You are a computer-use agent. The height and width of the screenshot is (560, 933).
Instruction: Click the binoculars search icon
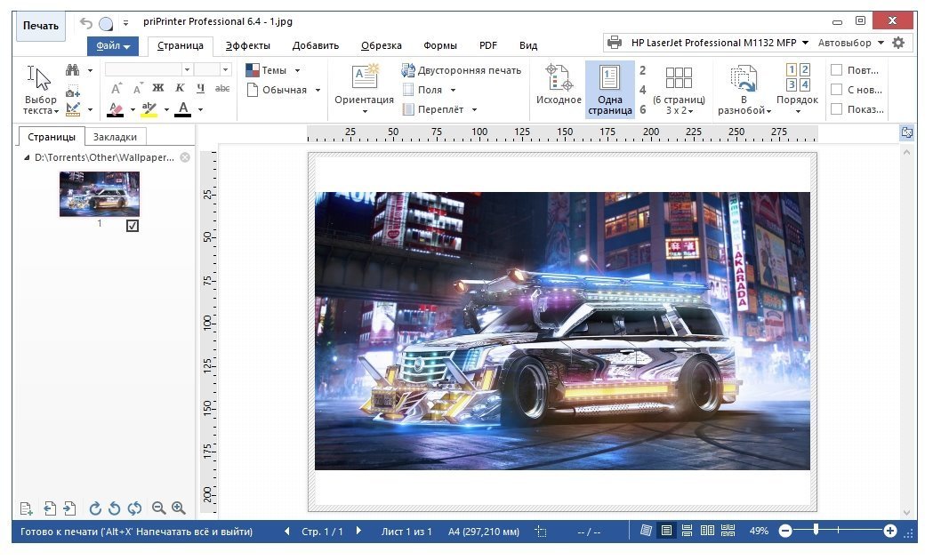click(x=73, y=70)
